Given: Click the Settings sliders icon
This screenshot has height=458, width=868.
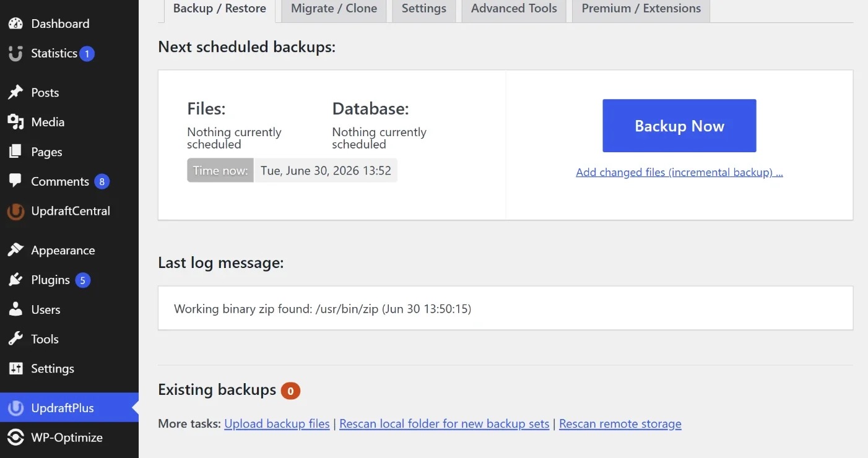Looking at the screenshot, I should [x=15, y=369].
